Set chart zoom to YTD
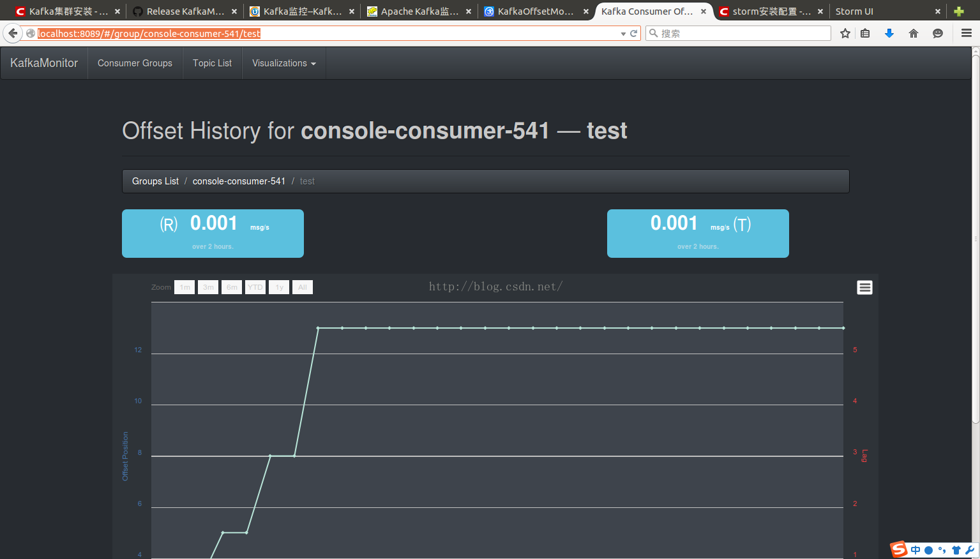This screenshot has width=980, height=559. (x=255, y=287)
